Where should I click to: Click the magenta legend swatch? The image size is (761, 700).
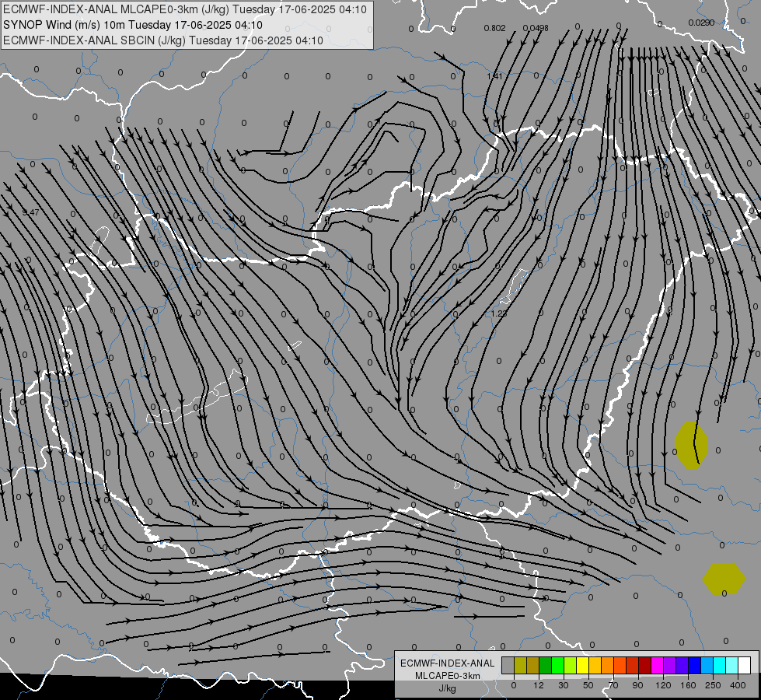coord(657,665)
